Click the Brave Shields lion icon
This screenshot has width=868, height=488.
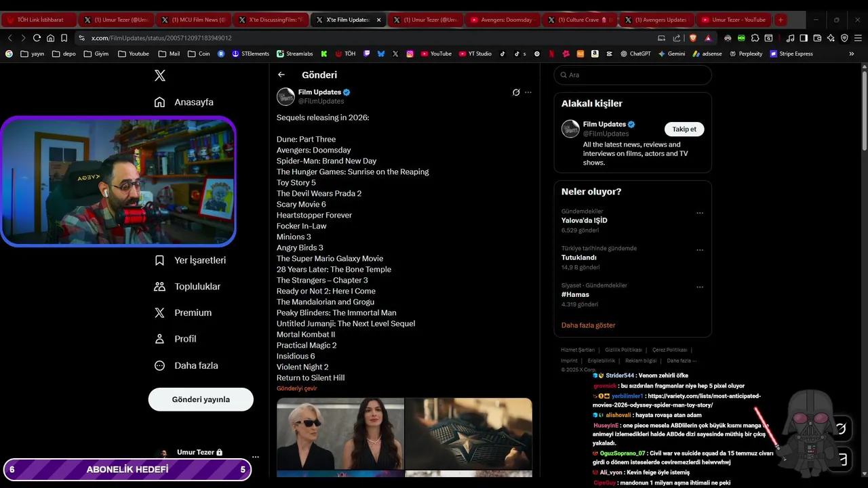tap(693, 38)
